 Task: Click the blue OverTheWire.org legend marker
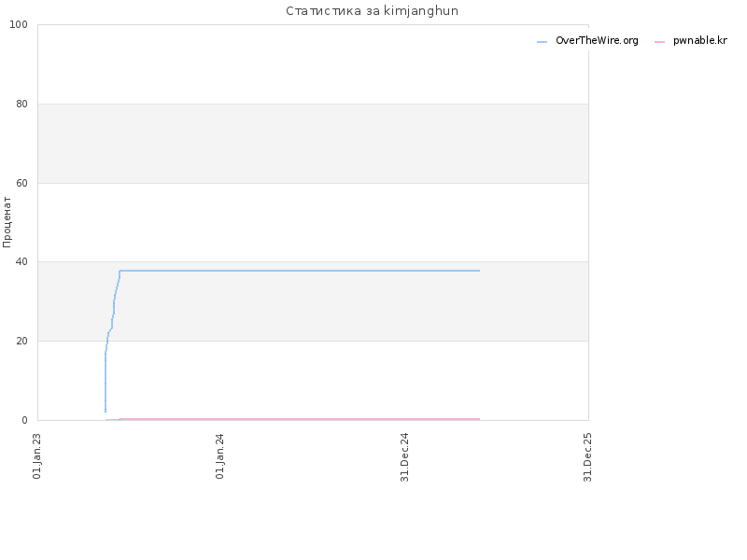tap(542, 42)
